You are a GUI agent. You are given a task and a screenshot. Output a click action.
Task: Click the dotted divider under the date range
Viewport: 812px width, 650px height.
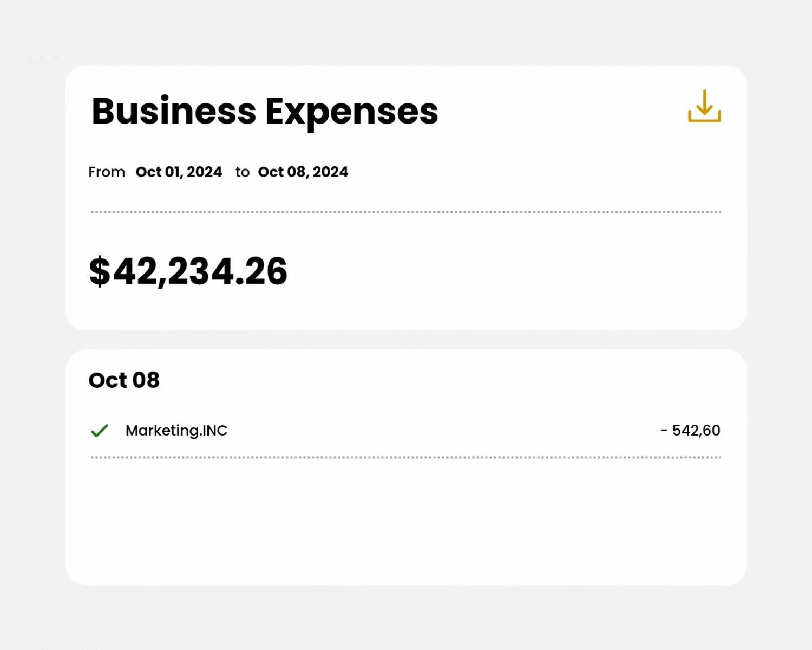[406, 212]
